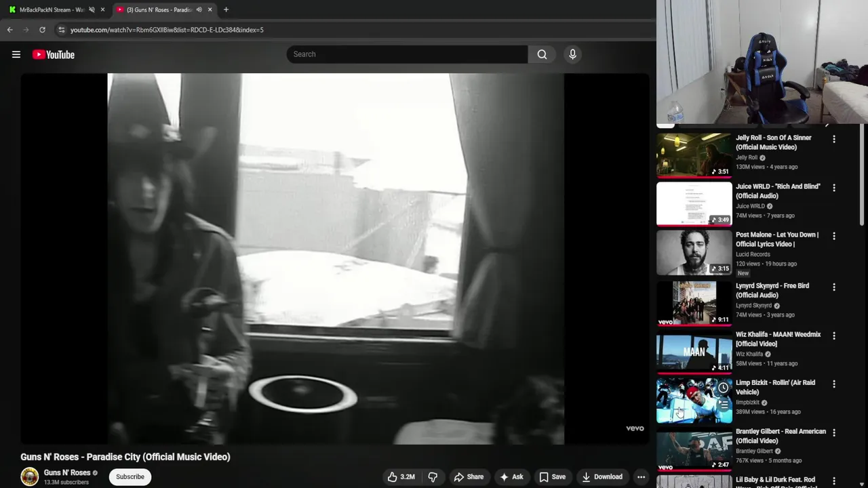The image size is (868, 488).
Task: Download the video
Action: click(x=602, y=476)
